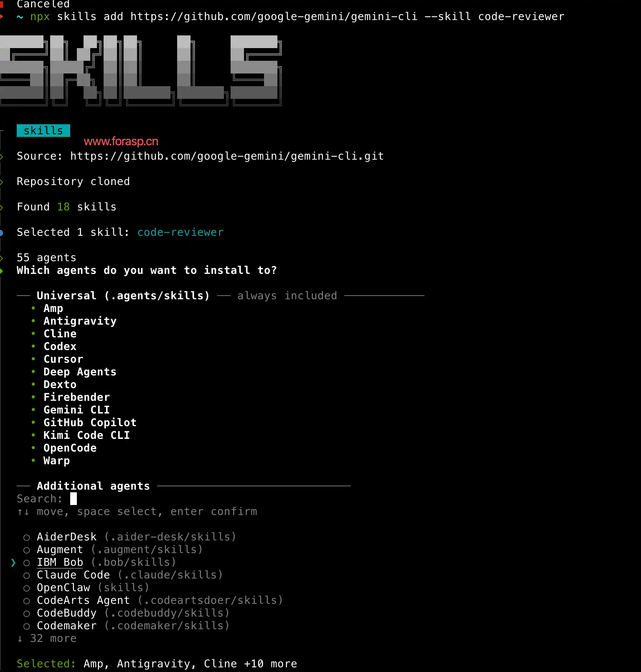Click the '--skill code-reviewer' flag in command
The width and height of the screenshot is (641, 672).
click(x=494, y=16)
